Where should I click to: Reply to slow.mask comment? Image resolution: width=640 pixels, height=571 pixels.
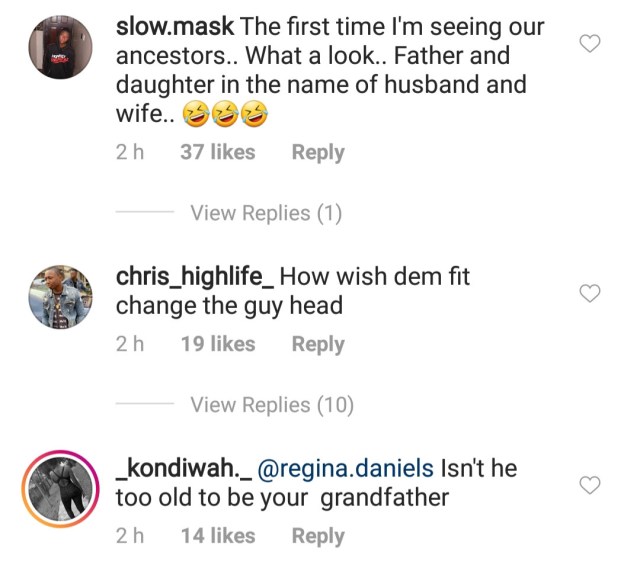click(x=318, y=153)
